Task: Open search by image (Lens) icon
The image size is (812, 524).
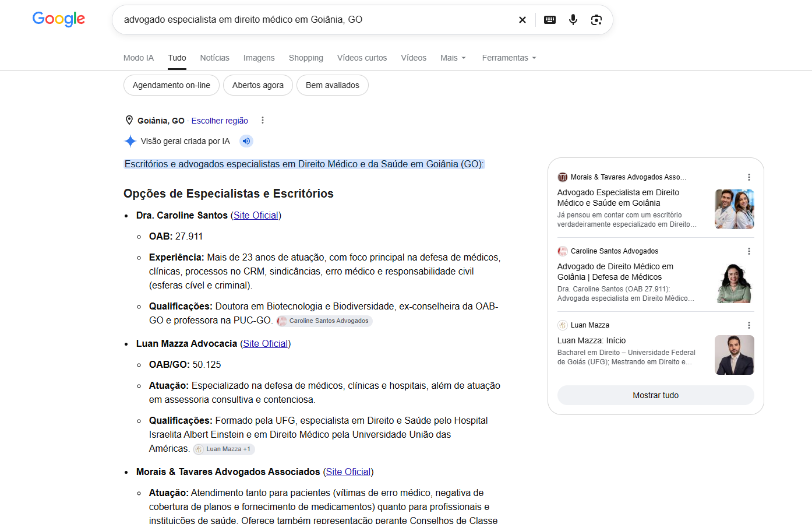Action: click(x=596, y=20)
